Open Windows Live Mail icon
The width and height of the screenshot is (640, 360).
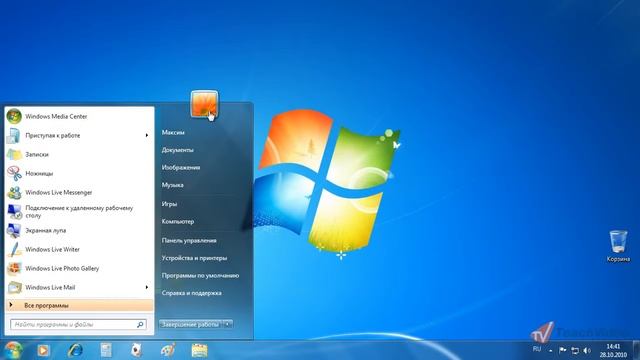(x=14, y=287)
